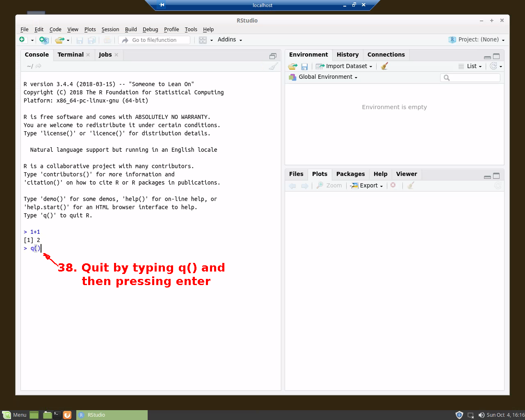
Task: Click the load workspace folder icon
Action: (292, 66)
